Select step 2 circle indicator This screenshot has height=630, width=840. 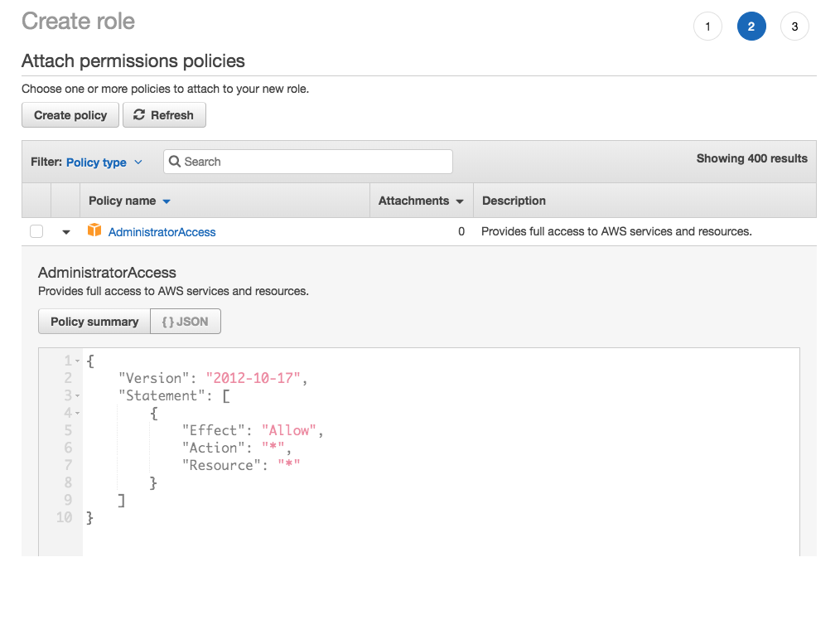(751, 27)
